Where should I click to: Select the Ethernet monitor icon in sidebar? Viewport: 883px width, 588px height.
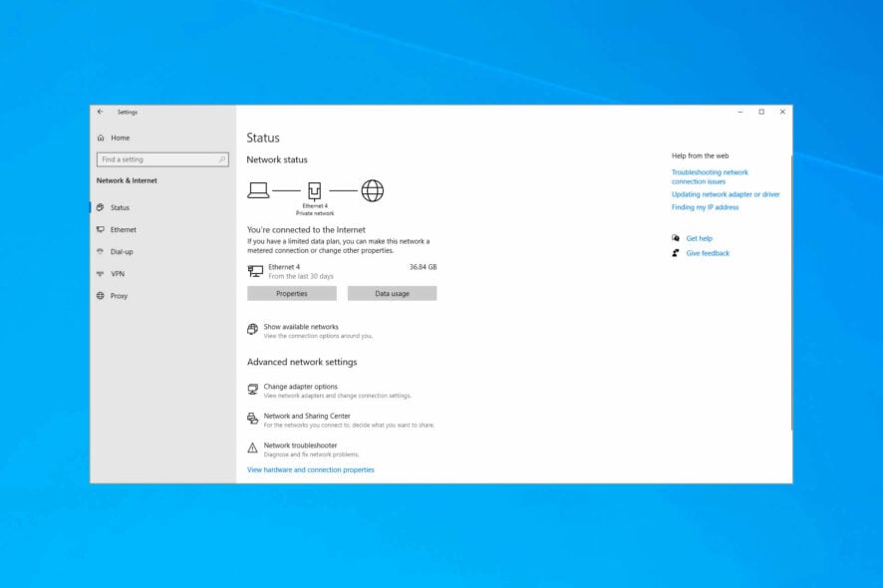[x=101, y=229]
